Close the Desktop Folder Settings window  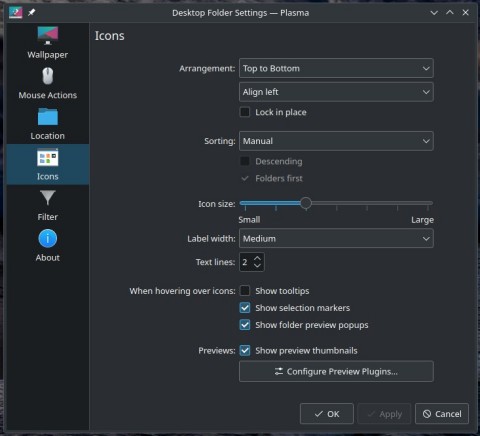(466, 13)
